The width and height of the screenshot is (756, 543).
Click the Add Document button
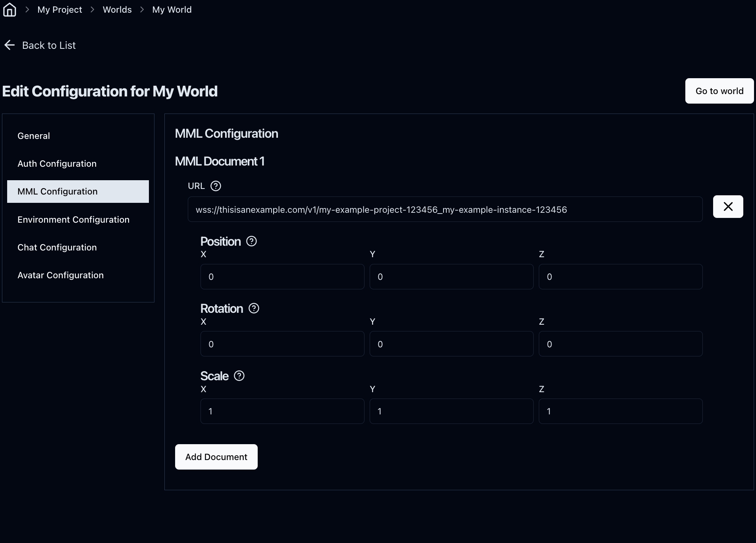click(x=216, y=457)
